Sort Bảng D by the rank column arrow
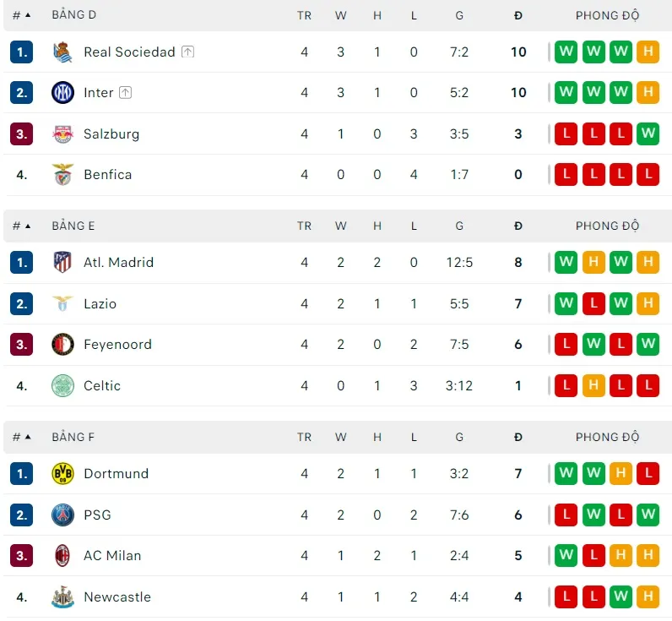 [x=27, y=15]
